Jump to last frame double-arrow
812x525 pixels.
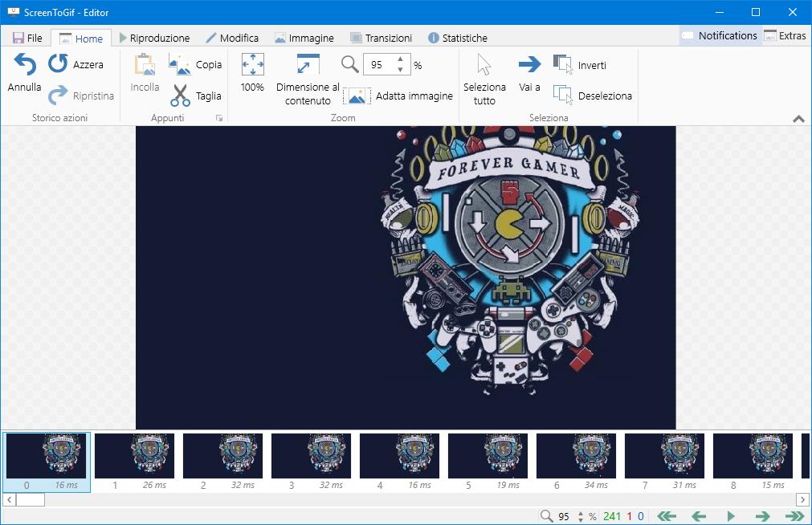pyautogui.click(x=795, y=516)
